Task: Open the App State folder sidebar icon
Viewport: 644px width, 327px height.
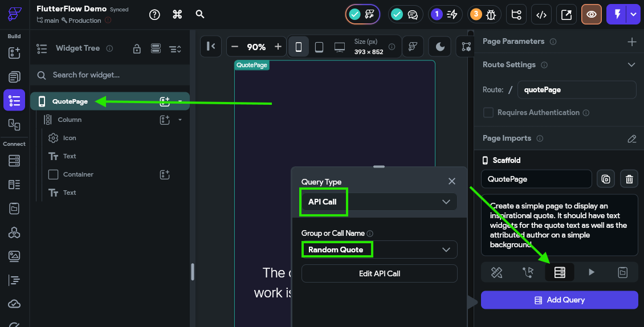Action: tap(14, 209)
